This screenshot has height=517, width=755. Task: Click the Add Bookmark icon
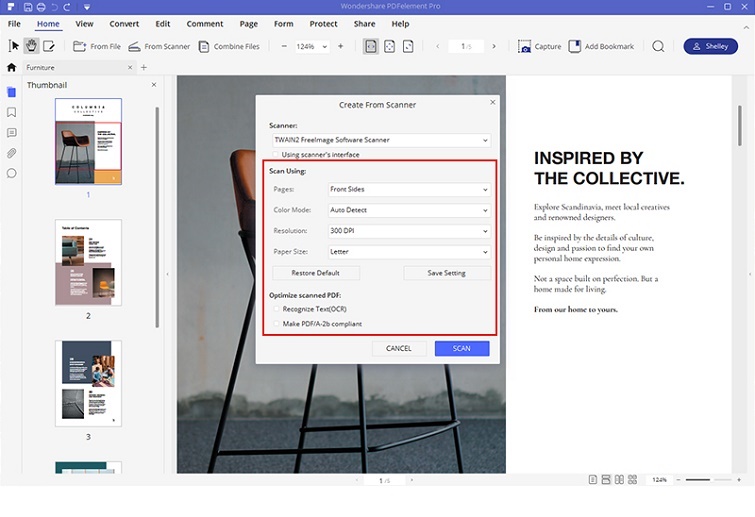tap(575, 46)
